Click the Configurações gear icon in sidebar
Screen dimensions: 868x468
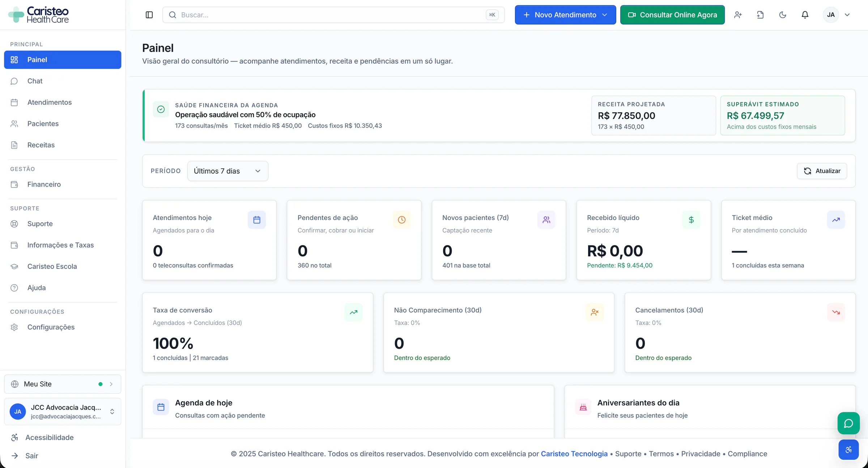[14, 328]
